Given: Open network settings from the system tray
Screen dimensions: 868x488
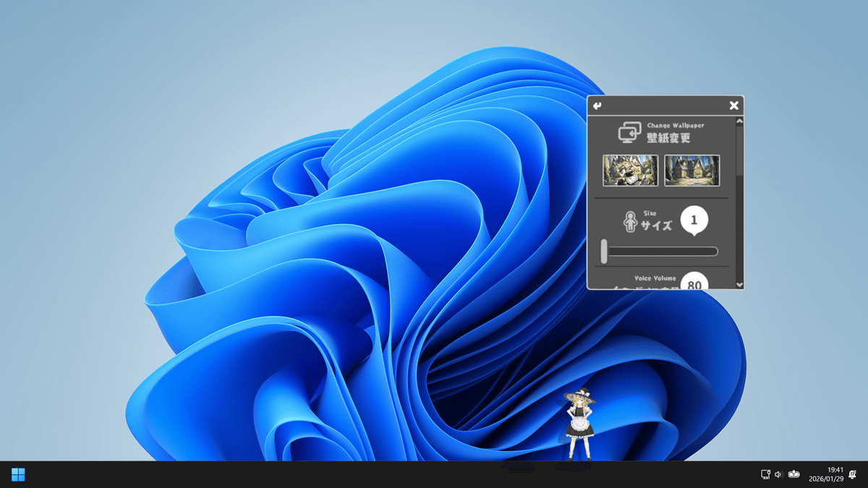Looking at the screenshot, I should click(x=765, y=474).
